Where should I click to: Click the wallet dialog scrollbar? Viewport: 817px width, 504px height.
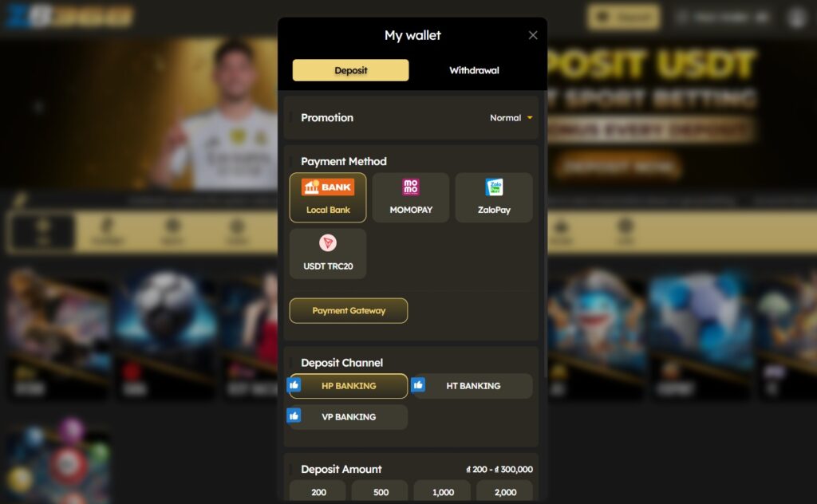(545, 234)
